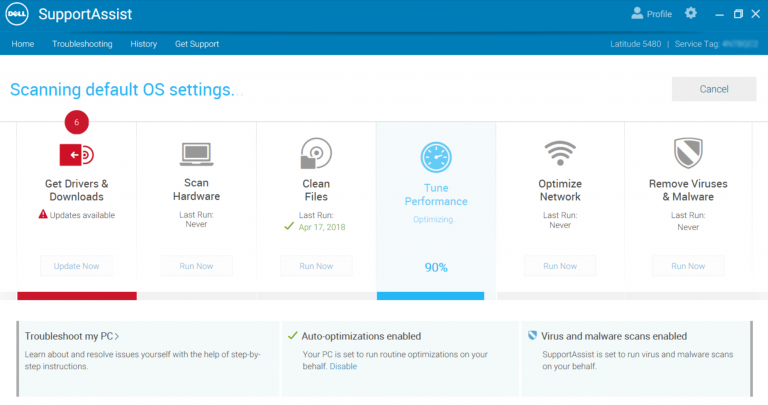Click the Virus and malware scans enabled heading
Viewport: 768px width, 405px height.
pyautogui.click(x=614, y=336)
